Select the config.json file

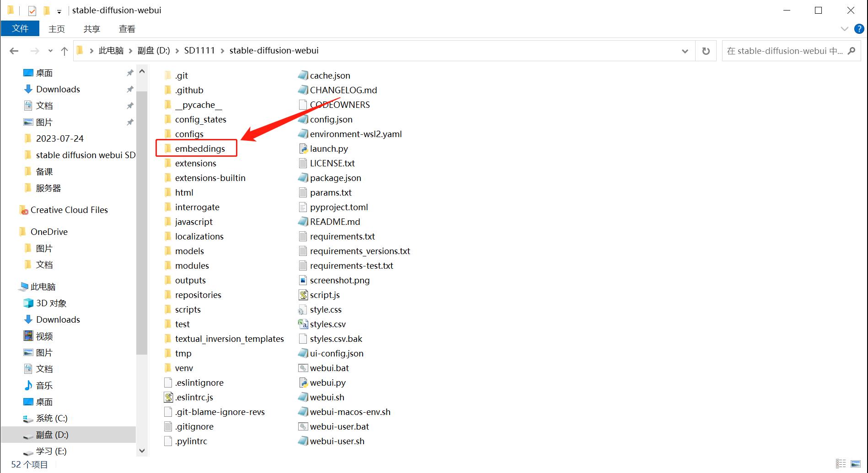[x=331, y=119]
